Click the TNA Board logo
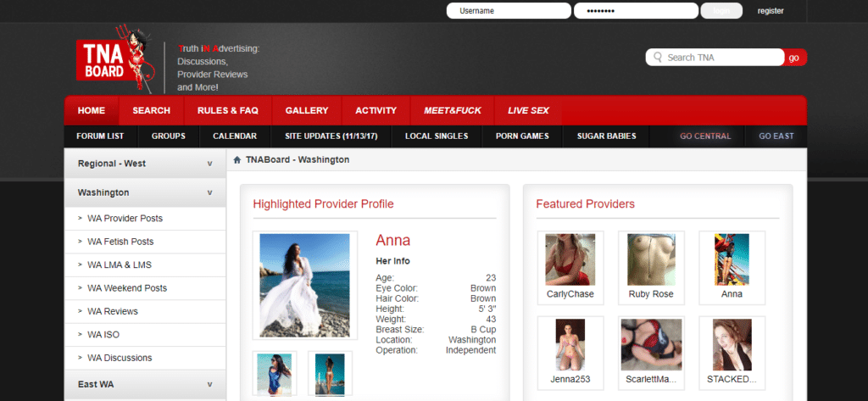Viewport: 868px width, 401px height. pos(115,59)
